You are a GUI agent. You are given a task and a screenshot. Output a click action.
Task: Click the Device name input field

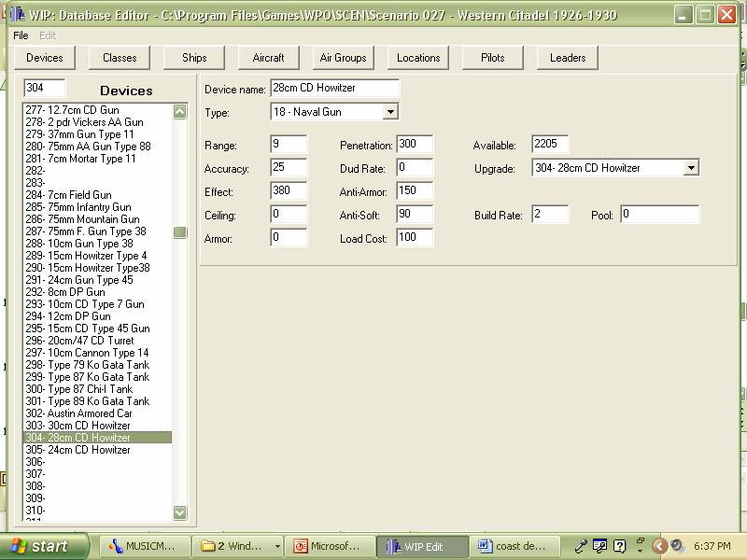tap(334, 88)
